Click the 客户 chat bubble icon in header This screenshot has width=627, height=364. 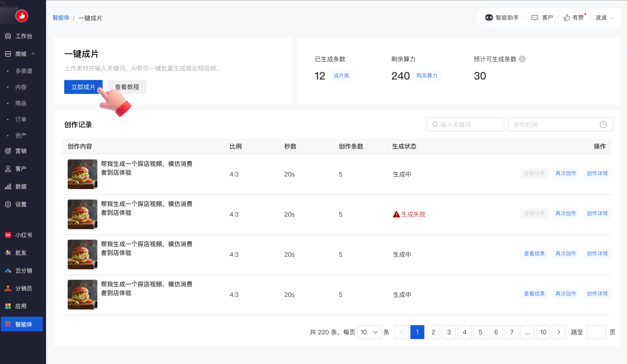click(535, 18)
